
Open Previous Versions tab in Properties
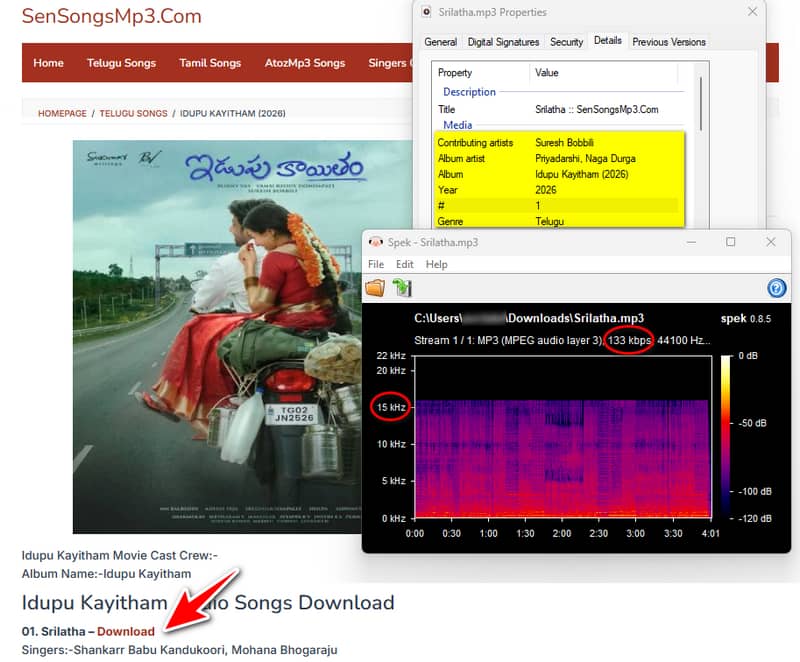669,42
